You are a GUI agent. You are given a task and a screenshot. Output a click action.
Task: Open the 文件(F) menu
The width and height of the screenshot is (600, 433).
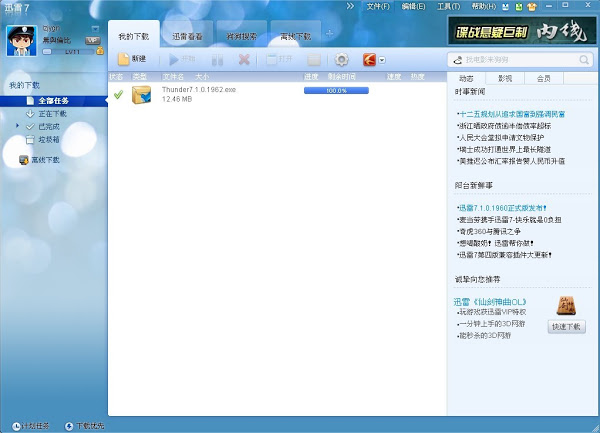click(x=378, y=7)
